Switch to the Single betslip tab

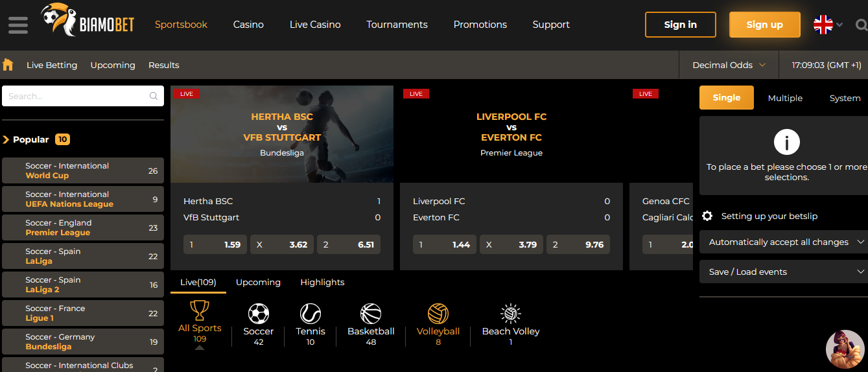[727, 97]
